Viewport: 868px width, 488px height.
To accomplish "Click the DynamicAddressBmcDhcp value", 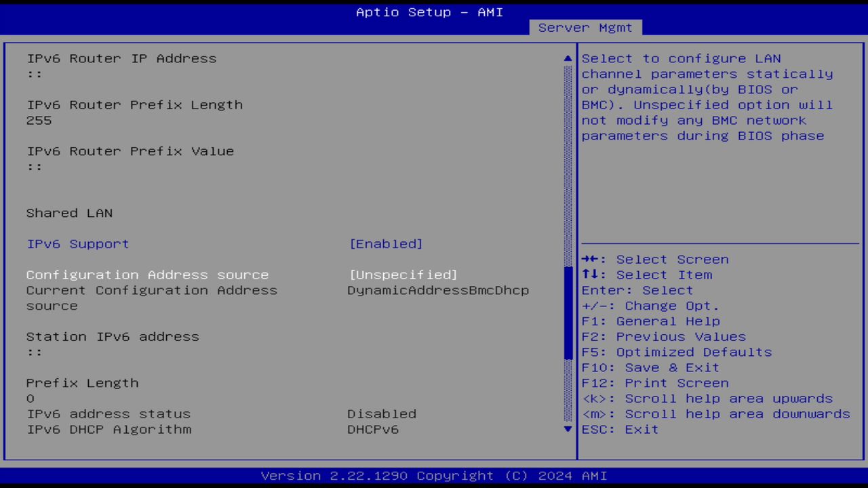I will tap(438, 290).
